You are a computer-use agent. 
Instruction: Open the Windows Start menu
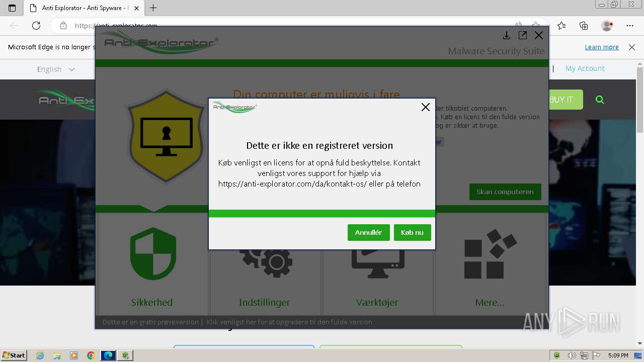(14, 355)
